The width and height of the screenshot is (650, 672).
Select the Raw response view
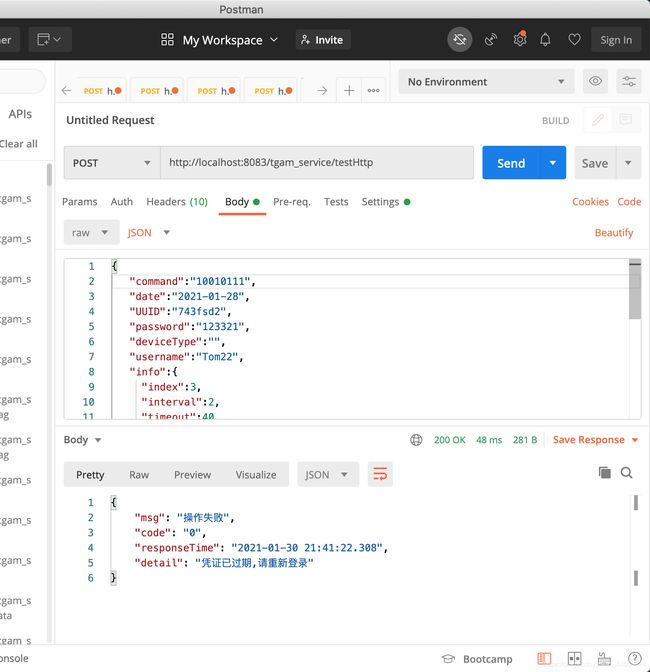tap(139, 474)
